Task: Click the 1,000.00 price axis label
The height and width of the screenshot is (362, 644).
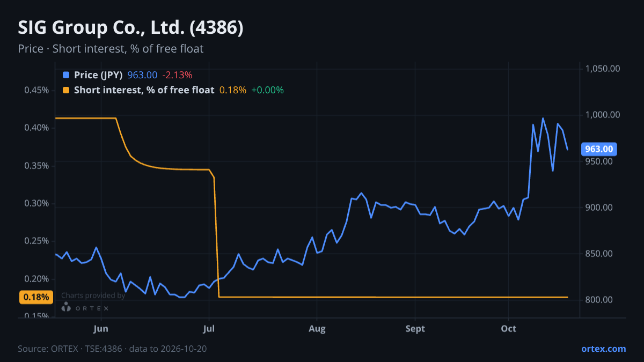Action: [x=603, y=115]
